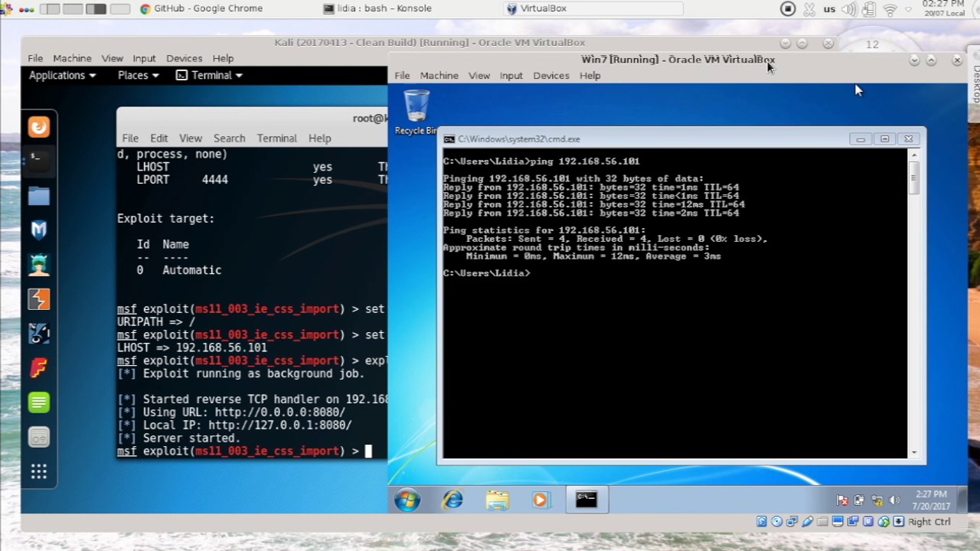The width and height of the screenshot is (980, 551).
Task: Expand hidden host tray icons arrow
Action: 908,9
